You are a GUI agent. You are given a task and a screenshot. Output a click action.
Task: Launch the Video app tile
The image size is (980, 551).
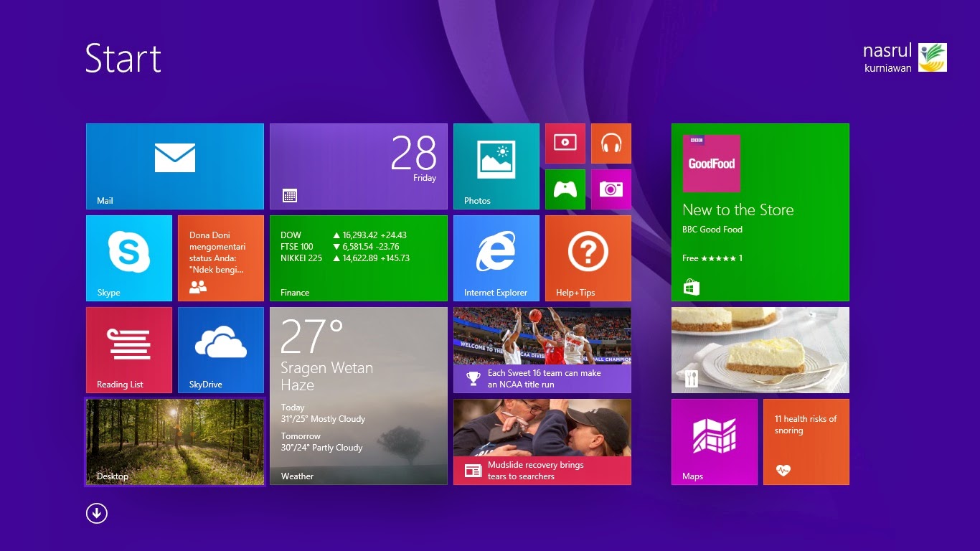click(x=565, y=143)
